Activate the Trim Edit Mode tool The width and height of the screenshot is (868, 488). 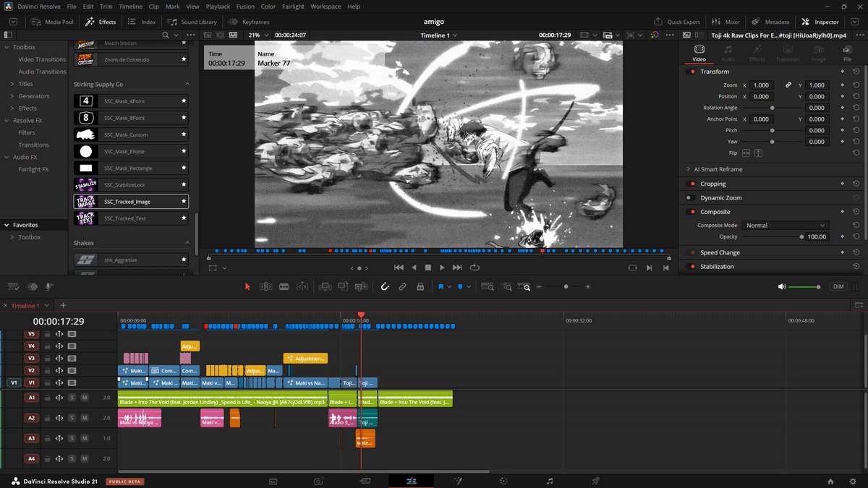266,287
